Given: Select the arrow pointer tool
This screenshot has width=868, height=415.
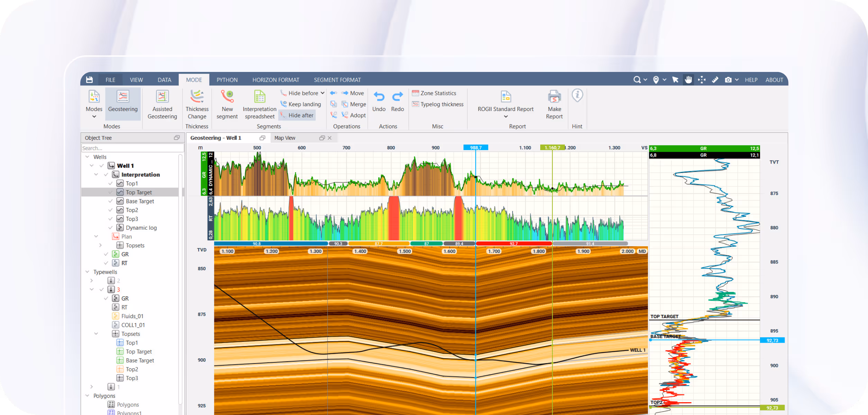Looking at the screenshot, I should coord(675,80).
